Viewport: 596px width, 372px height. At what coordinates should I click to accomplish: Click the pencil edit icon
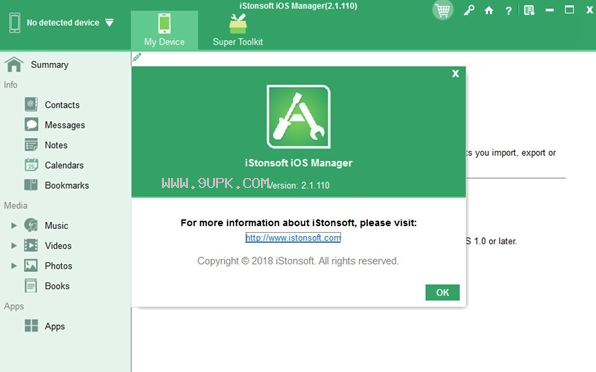point(137,57)
